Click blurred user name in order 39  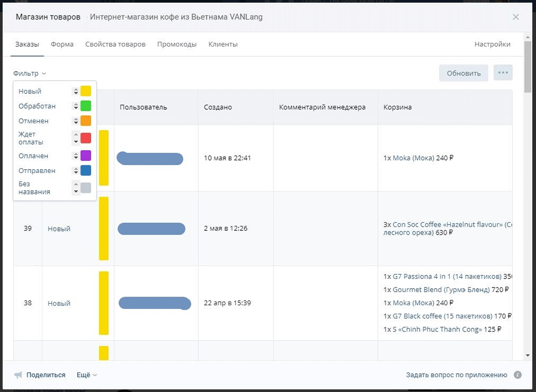coord(152,229)
